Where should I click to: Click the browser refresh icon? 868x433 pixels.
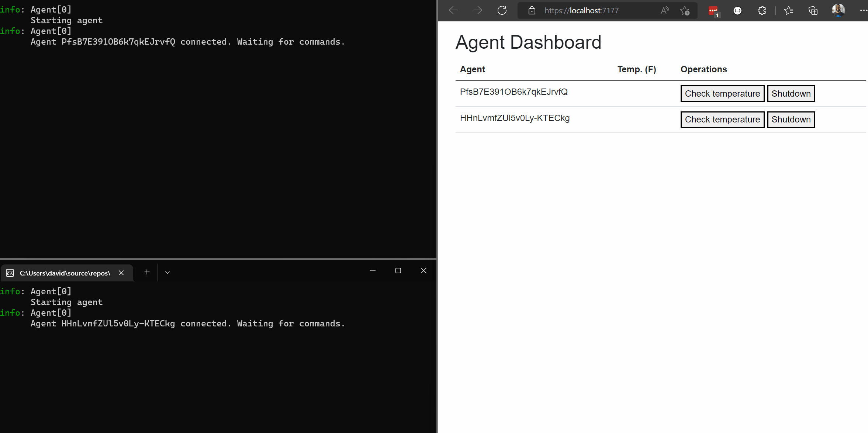502,10
